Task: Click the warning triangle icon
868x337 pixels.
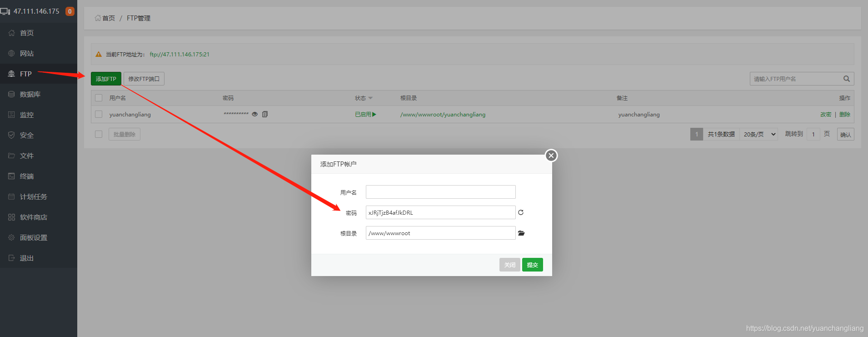Action: point(99,54)
